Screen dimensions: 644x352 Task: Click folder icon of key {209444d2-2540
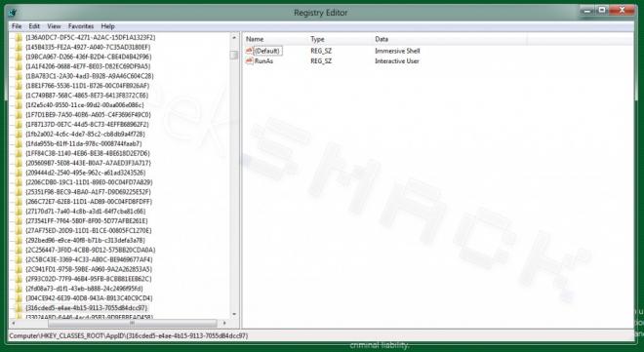(19, 173)
